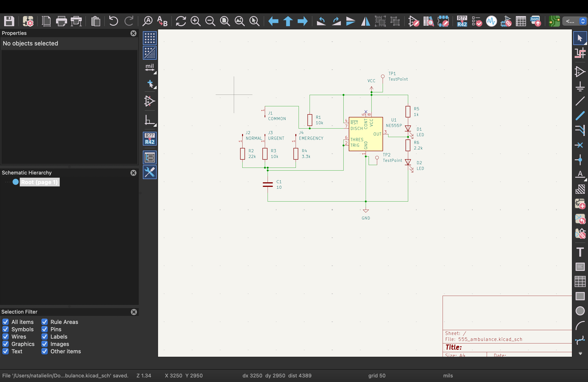588x382 pixels.
Task: Close the Selection Filter panel
Action: click(x=134, y=312)
